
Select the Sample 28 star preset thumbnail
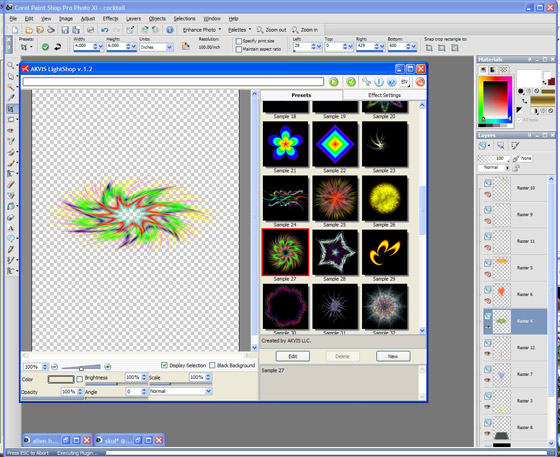coord(335,252)
